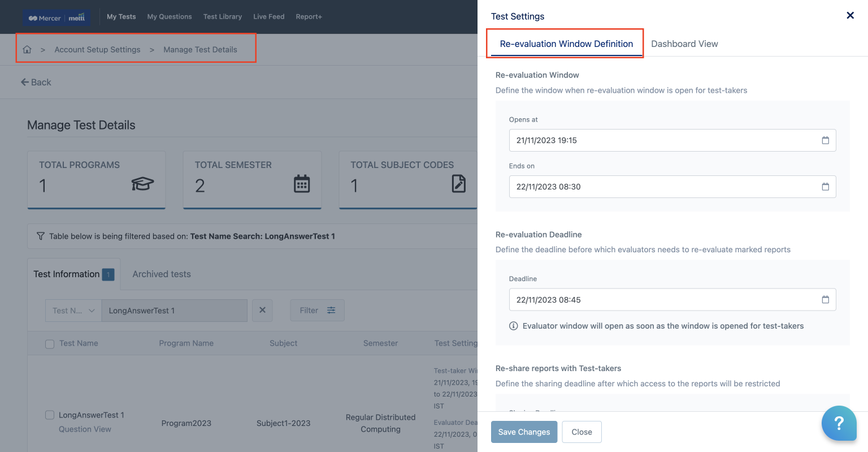
Task: Click the home icon in breadcrumb
Action: pos(27,50)
